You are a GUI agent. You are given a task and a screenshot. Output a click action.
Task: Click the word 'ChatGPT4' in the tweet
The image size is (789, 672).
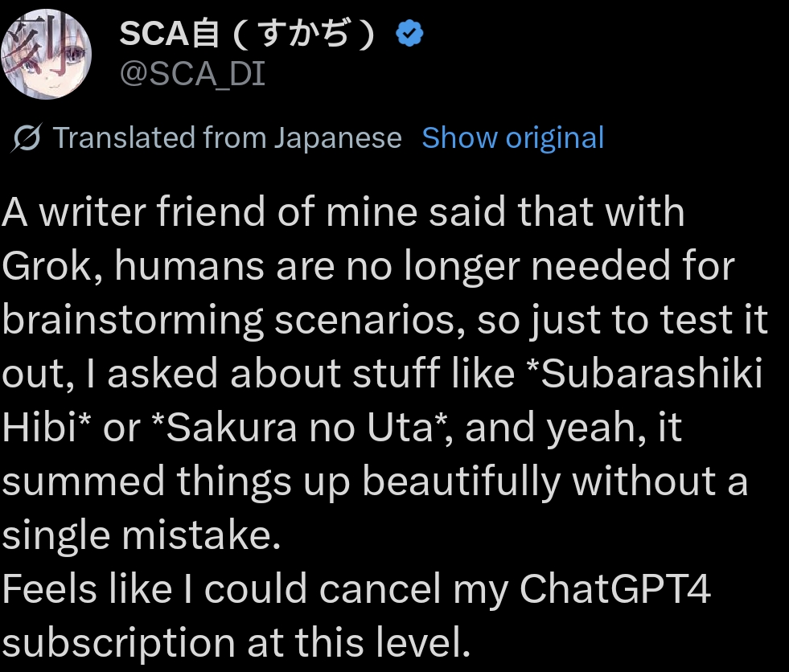pyautogui.click(x=615, y=589)
